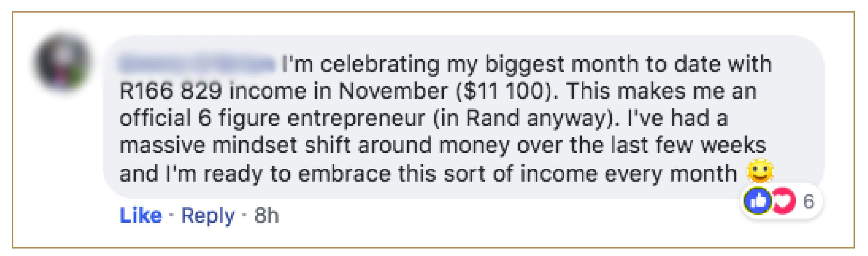
Task: Click the word "entrepreneur" in the comment
Action: pyautogui.click(x=356, y=118)
